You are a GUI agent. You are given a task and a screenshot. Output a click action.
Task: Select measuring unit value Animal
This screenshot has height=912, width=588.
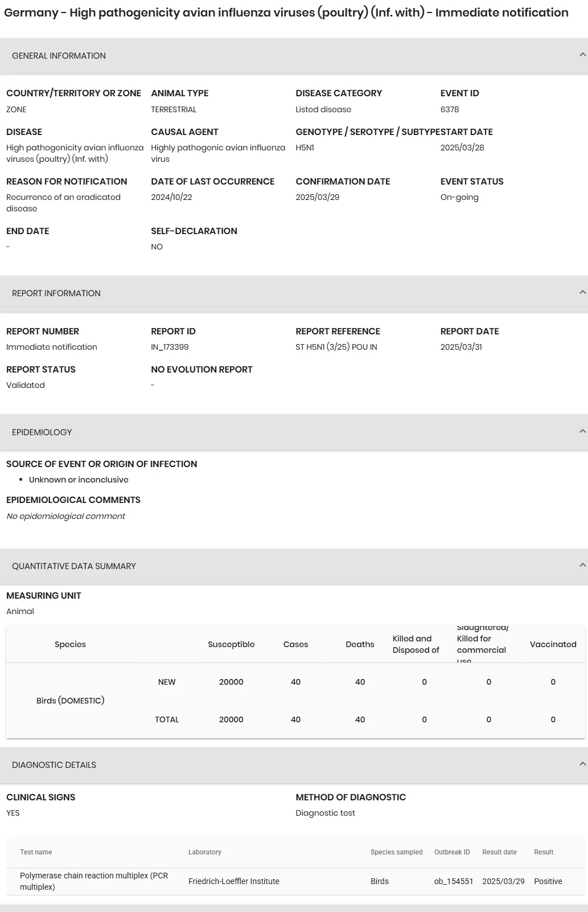[x=20, y=611]
